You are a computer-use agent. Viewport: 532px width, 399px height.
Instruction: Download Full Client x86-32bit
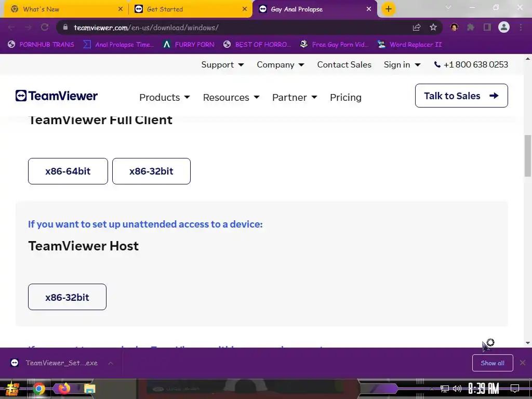(x=151, y=171)
